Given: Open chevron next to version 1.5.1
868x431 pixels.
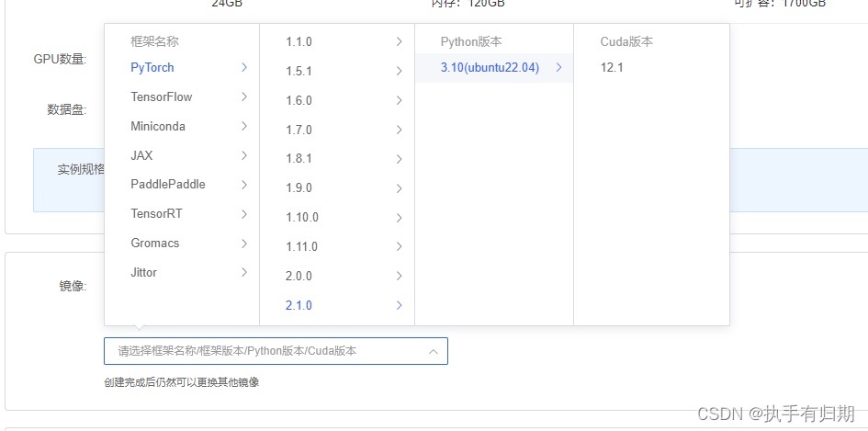Looking at the screenshot, I should (x=400, y=71).
